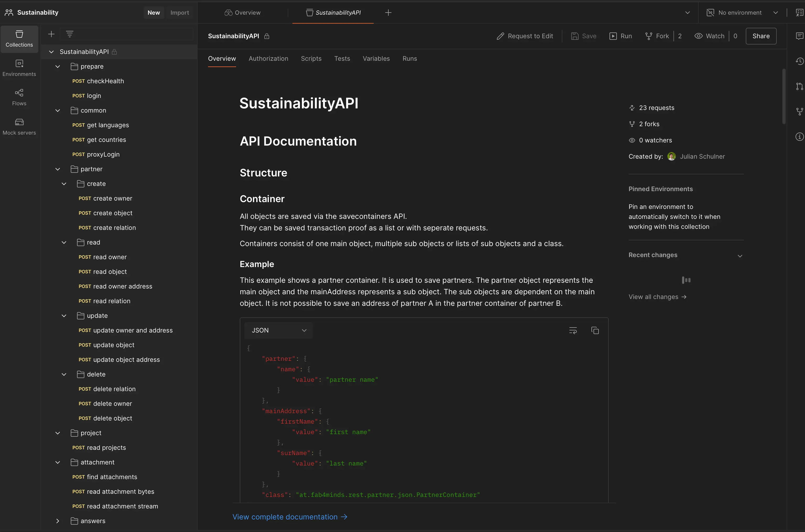This screenshot has height=532, width=805.
Task: Open the login POST request
Action: coord(86,96)
